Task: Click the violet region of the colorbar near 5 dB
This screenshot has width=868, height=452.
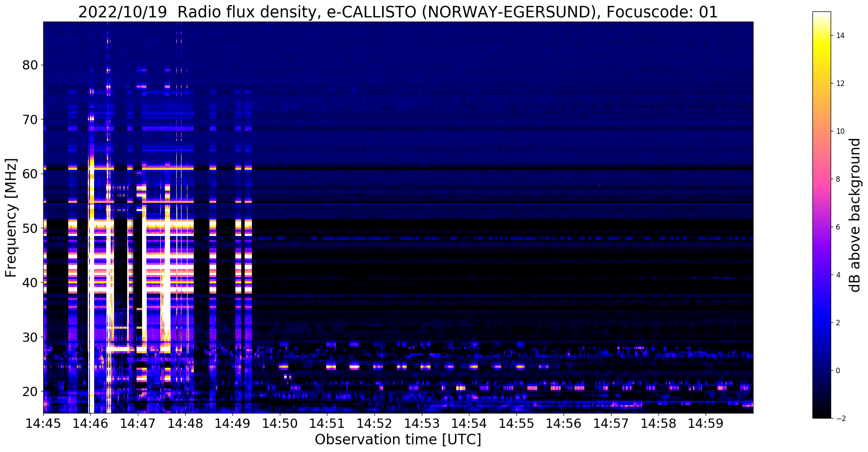Action: pyautogui.click(x=821, y=251)
